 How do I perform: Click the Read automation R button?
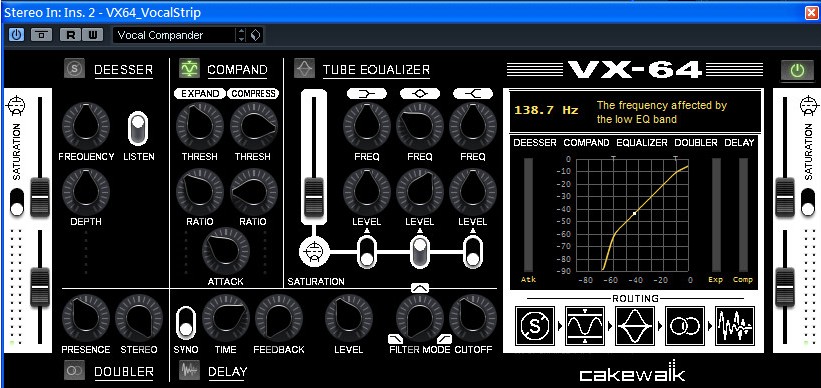(x=70, y=35)
